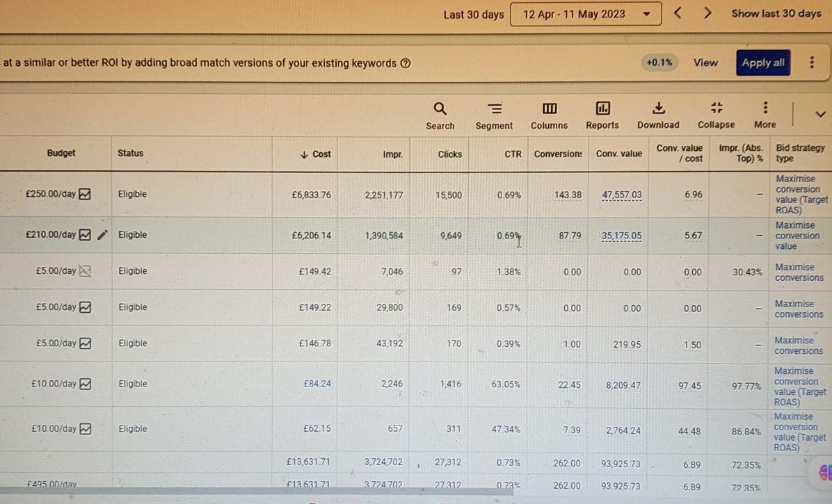Click the 5.67 conv. value / cost
The width and height of the screenshot is (832, 504).
pyautogui.click(x=693, y=235)
